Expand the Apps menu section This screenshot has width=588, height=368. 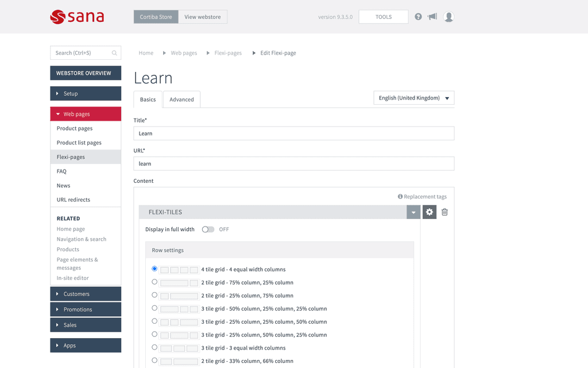(x=86, y=346)
